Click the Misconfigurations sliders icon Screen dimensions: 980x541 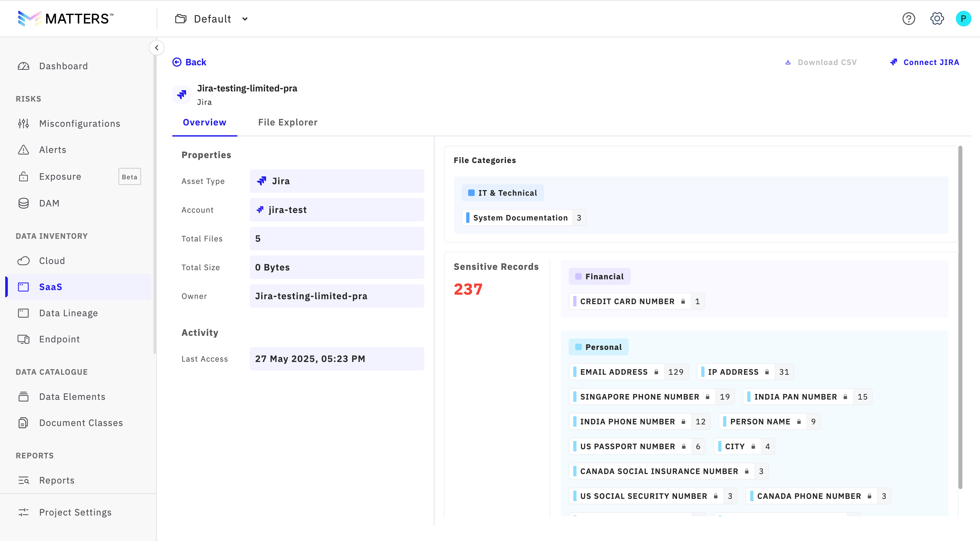click(24, 124)
